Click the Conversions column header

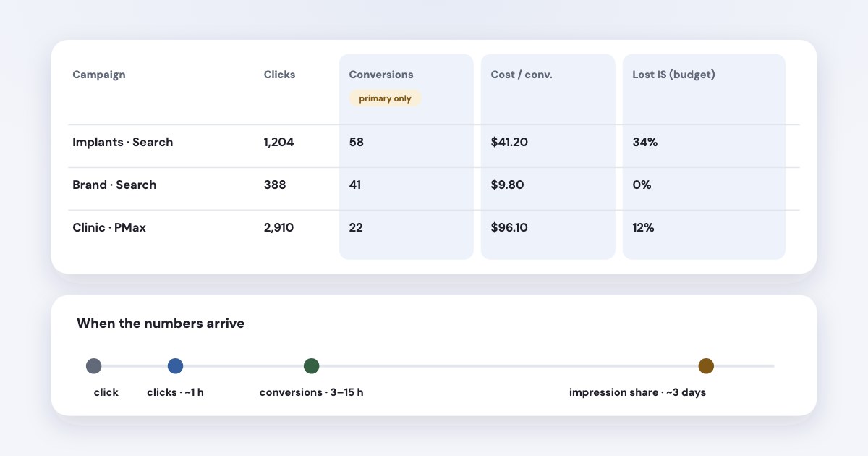tap(381, 75)
